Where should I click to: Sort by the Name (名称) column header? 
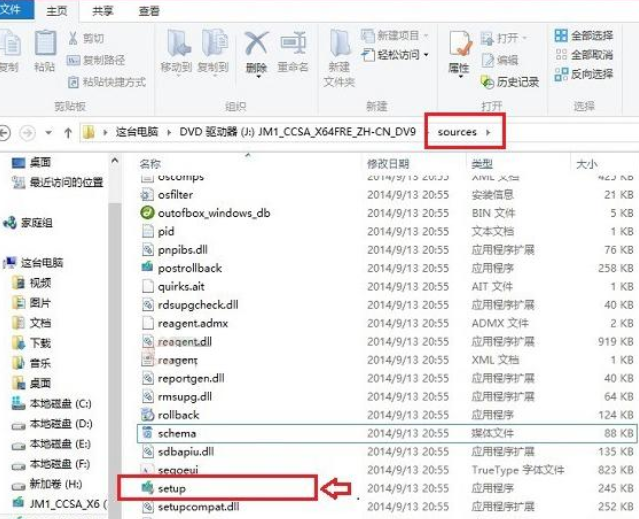150,164
